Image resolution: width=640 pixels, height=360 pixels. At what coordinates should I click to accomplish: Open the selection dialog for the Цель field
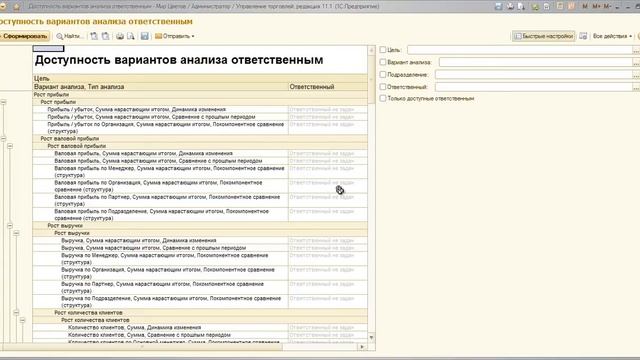[636, 50]
